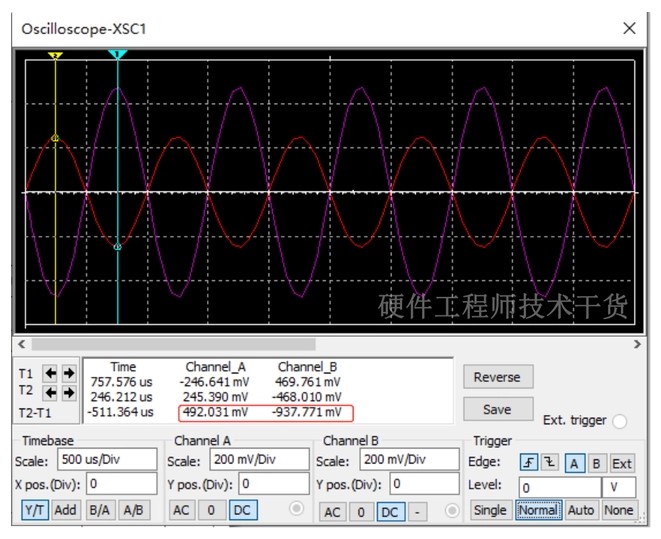
Task: Set Channel A coupling to AC
Action: pyautogui.click(x=181, y=510)
